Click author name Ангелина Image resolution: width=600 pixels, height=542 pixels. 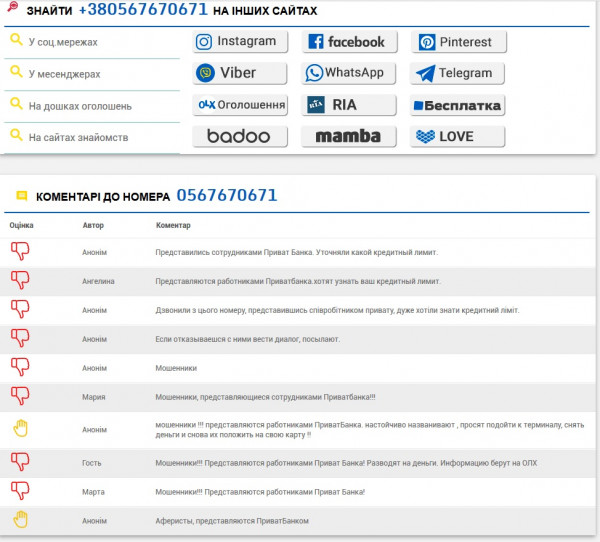[x=98, y=281]
